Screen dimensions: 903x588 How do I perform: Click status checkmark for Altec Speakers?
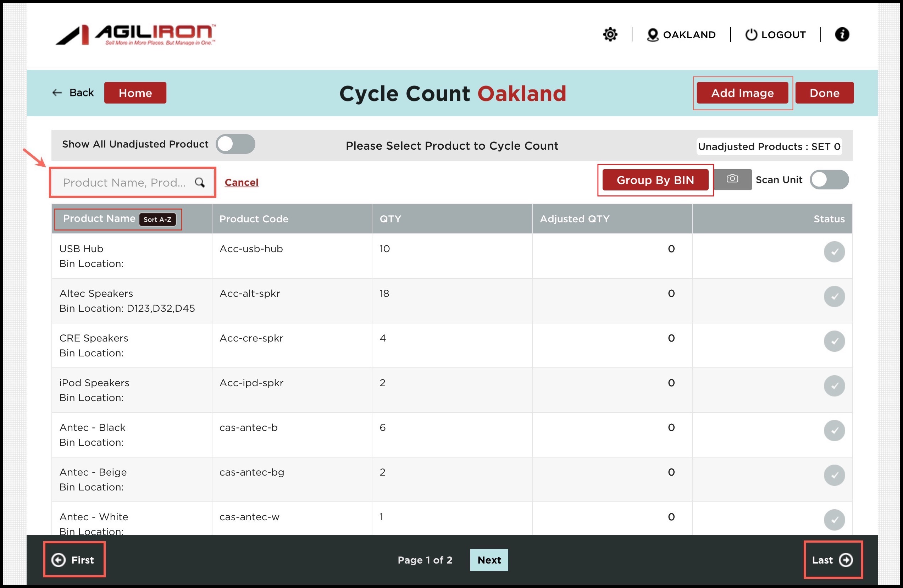click(x=833, y=296)
